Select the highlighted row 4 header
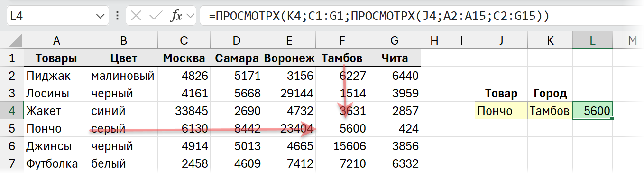Viewport: 644px width, 173px height. point(12,111)
